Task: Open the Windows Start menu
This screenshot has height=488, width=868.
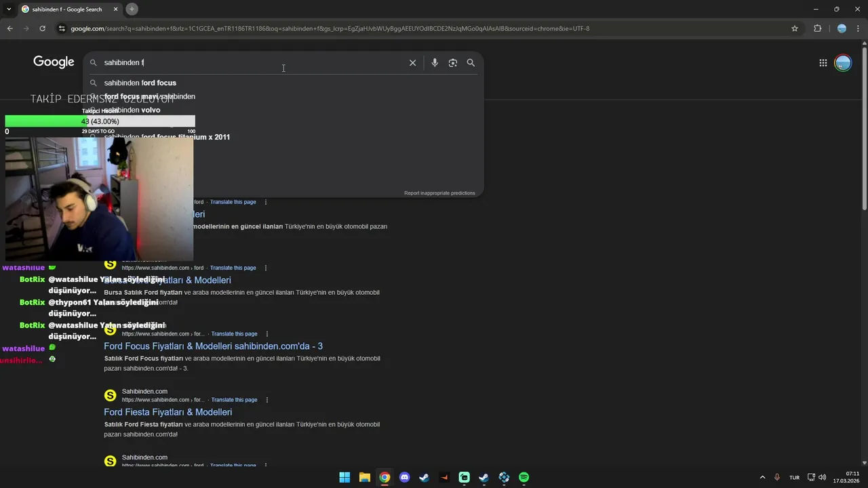Action: tap(344, 477)
